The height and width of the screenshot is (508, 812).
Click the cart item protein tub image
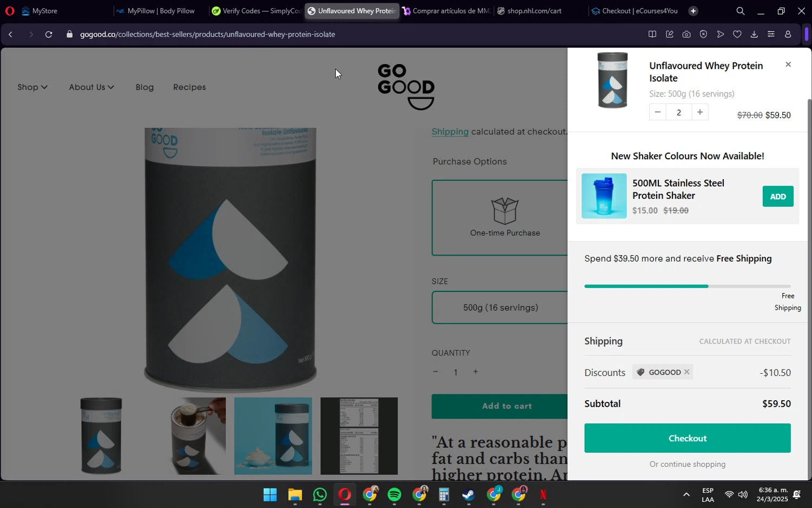(612, 80)
